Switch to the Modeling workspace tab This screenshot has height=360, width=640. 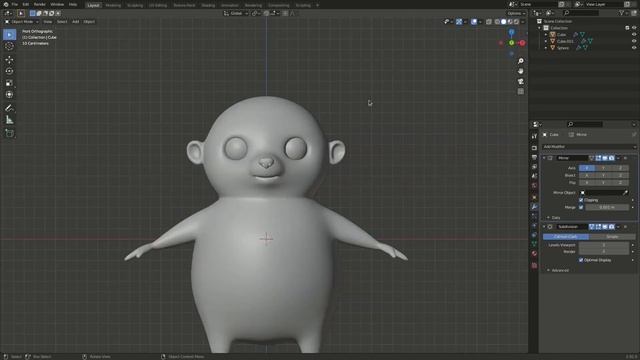coord(113,5)
